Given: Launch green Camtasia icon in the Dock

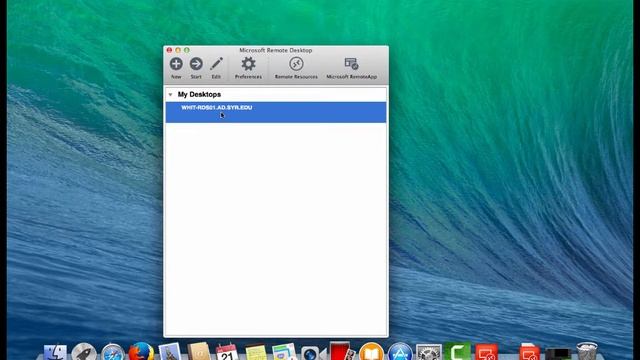Looking at the screenshot, I should click(458, 351).
